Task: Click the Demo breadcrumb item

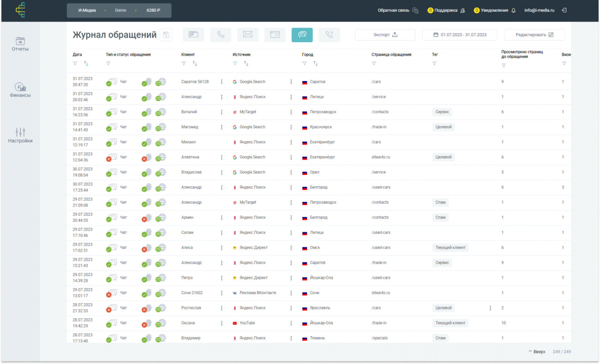Action: (x=120, y=10)
